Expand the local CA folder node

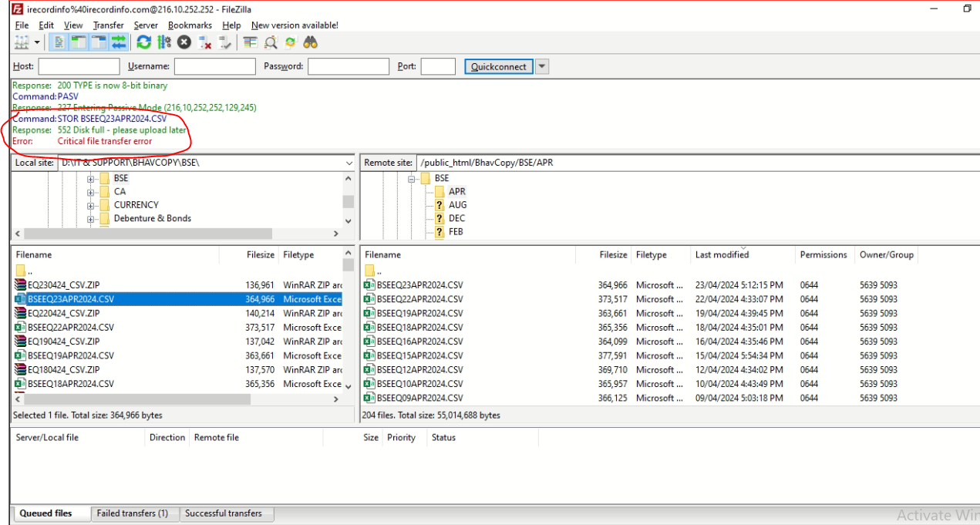[x=90, y=192]
